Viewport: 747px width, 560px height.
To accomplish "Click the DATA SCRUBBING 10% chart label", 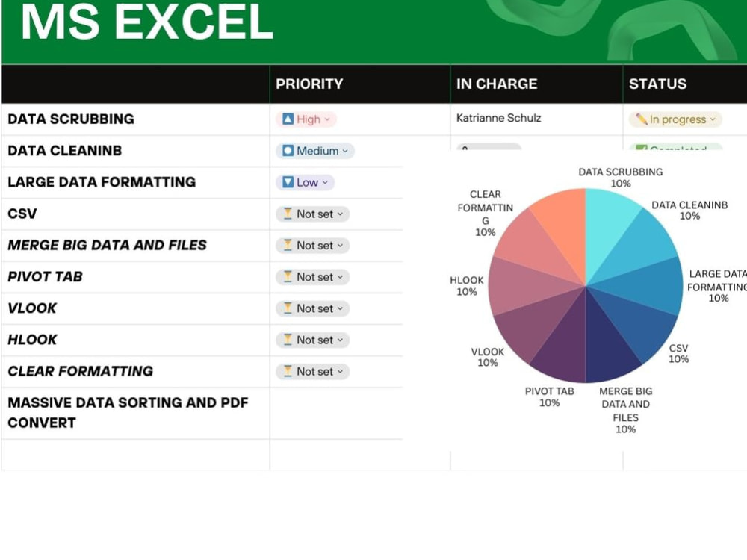I will [x=620, y=178].
